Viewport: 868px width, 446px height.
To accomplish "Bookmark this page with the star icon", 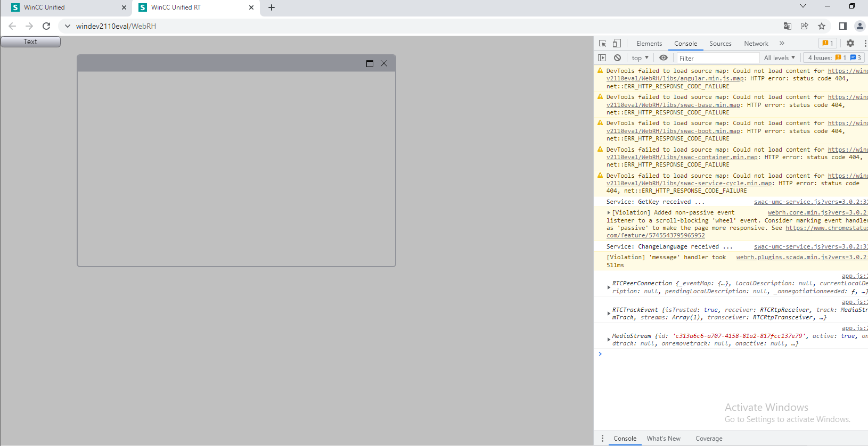I will point(822,26).
